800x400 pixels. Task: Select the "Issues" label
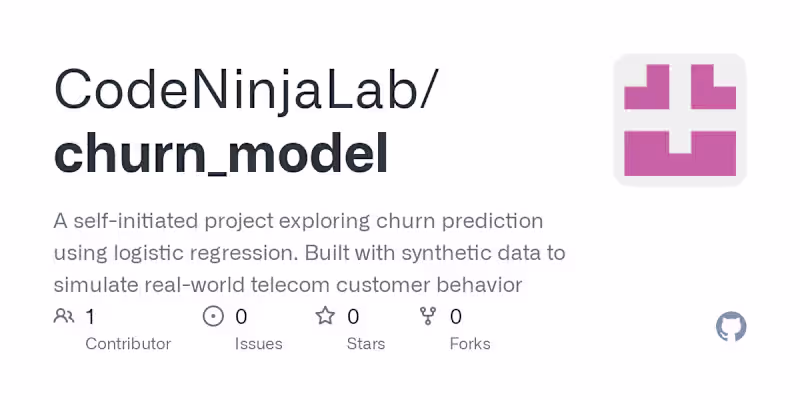click(x=258, y=344)
